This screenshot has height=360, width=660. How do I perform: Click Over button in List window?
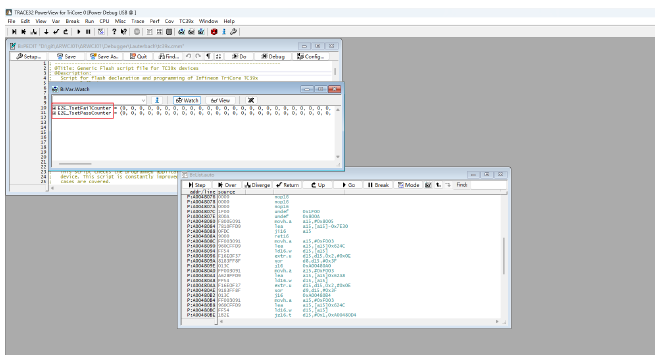pyautogui.click(x=227, y=185)
